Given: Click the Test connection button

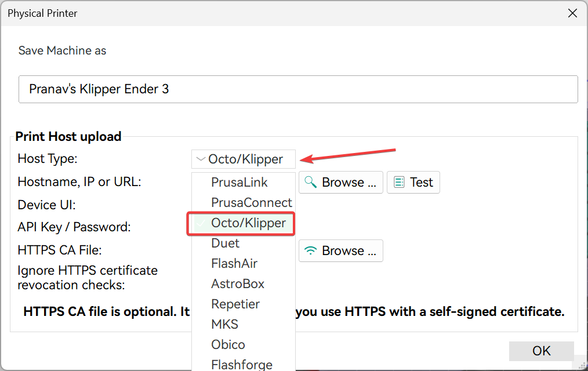Looking at the screenshot, I should click(x=413, y=183).
